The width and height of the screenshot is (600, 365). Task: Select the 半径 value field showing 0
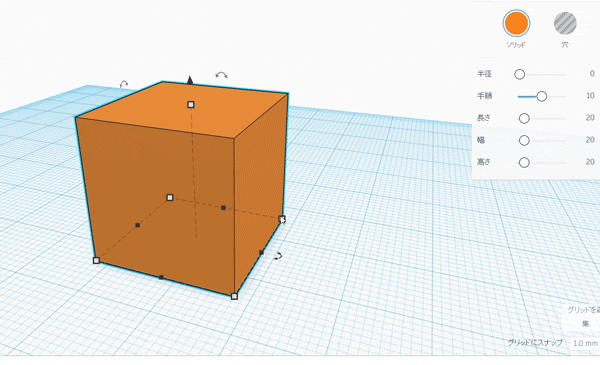[592, 73]
